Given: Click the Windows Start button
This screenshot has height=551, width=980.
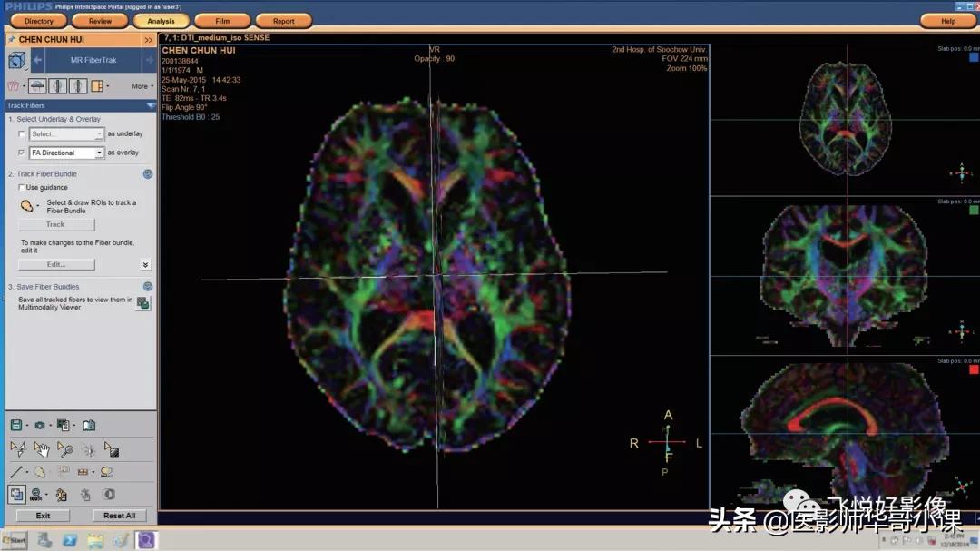Looking at the screenshot, I should coord(15,541).
